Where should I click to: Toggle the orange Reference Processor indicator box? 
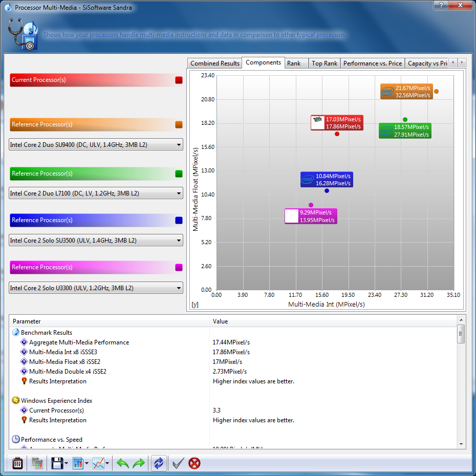coord(179,125)
